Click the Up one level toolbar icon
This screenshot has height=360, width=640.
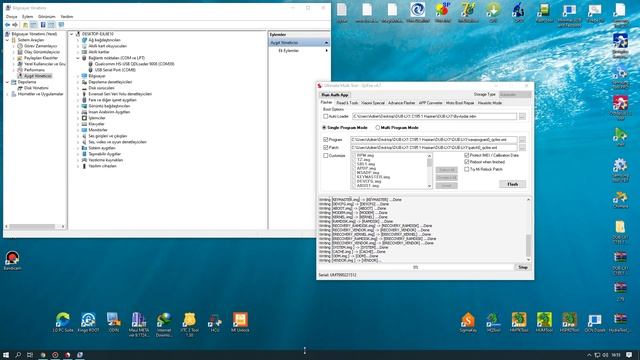[x=25, y=25]
